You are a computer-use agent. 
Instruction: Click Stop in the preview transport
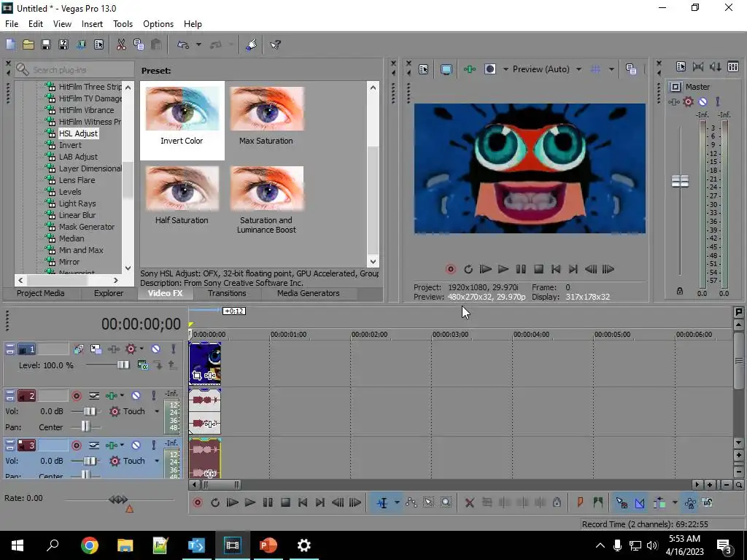pos(538,269)
